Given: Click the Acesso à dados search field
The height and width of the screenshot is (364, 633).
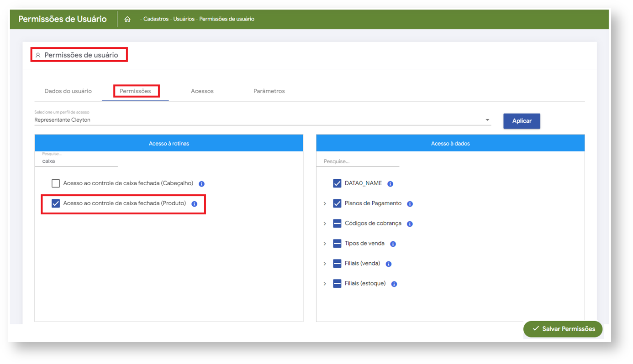Looking at the screenshot, I should [358, 161].
